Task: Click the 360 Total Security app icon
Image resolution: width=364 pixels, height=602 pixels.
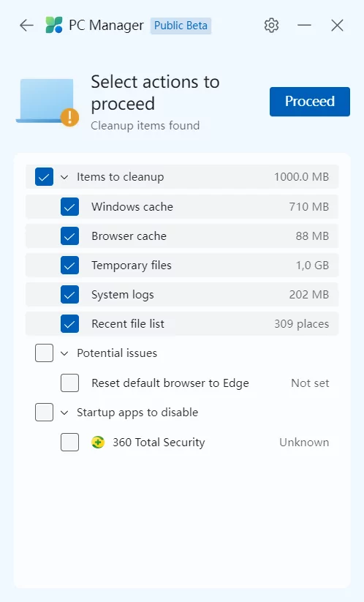Action: pos(98,443)
